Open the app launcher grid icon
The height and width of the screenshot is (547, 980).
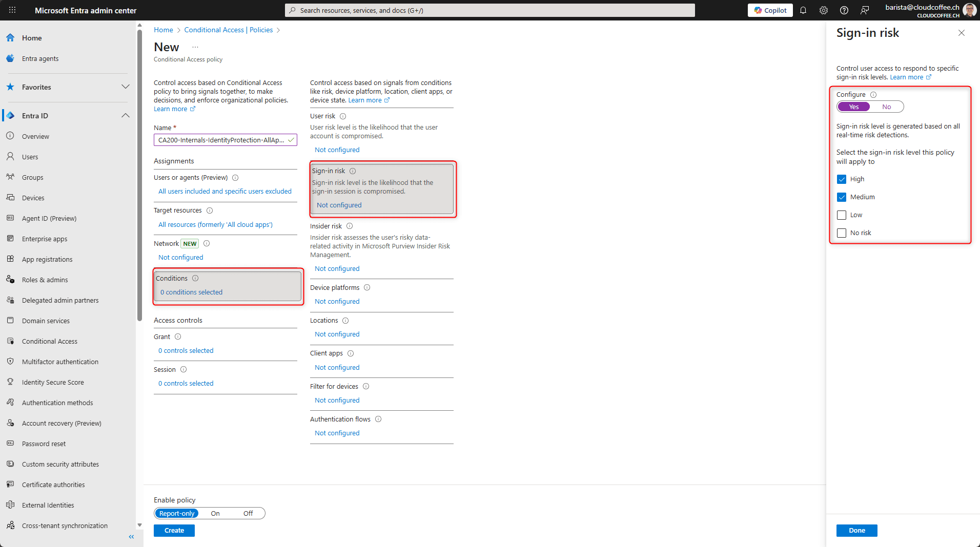point(12,10)
